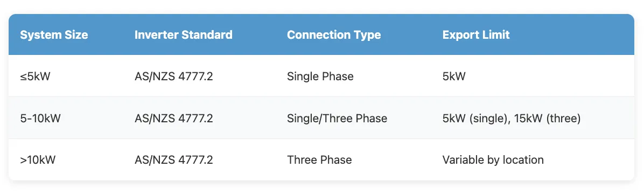Select the Single Phase connection cell

pos(320,76)
